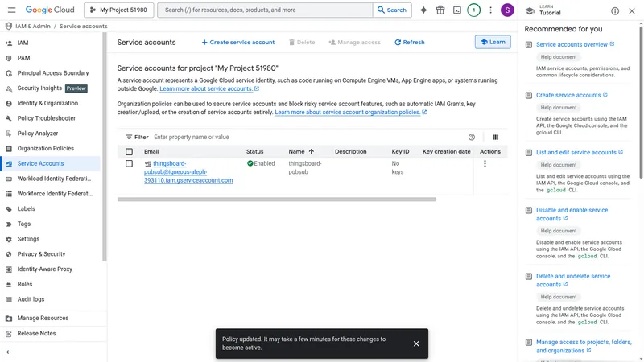This screenshot has width=644, height=362.
Task: Open service account organization policies link
Action: pyautogui.click(x=350, y=112)
